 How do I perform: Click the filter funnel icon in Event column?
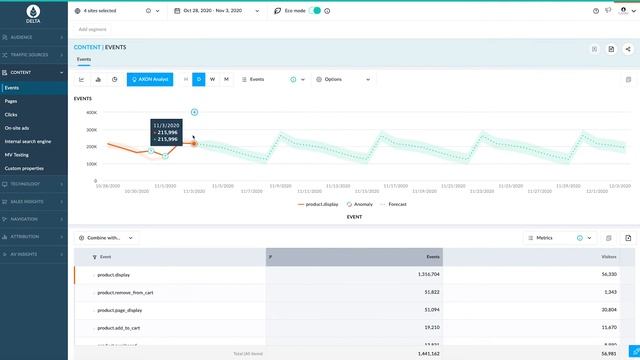[95, 257]
